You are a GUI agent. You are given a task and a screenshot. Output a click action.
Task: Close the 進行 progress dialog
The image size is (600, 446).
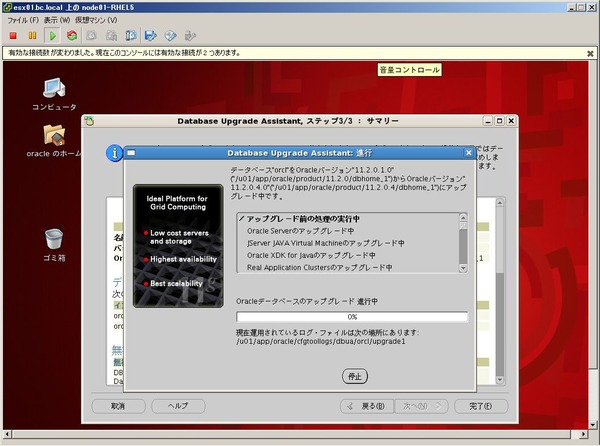(469, 153)
